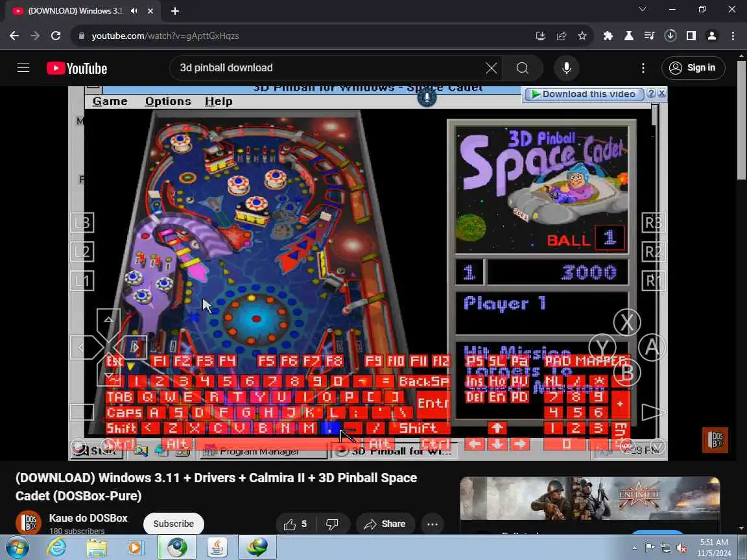Screen dimensions: 747x560
Task: Open the tab search dropdown chevron
Action: [x=642, y=9]
